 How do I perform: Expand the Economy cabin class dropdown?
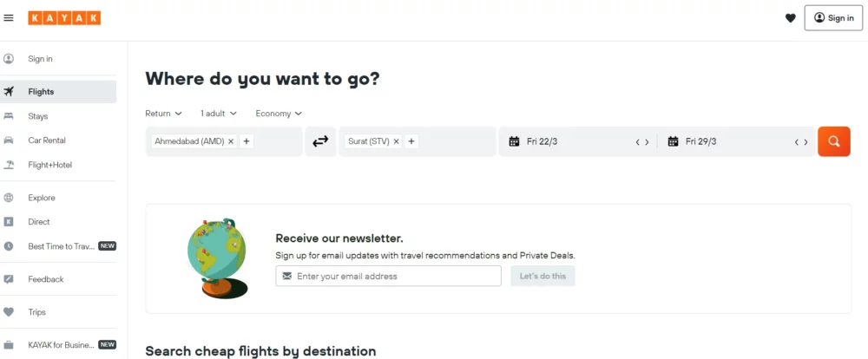point(279,114)
